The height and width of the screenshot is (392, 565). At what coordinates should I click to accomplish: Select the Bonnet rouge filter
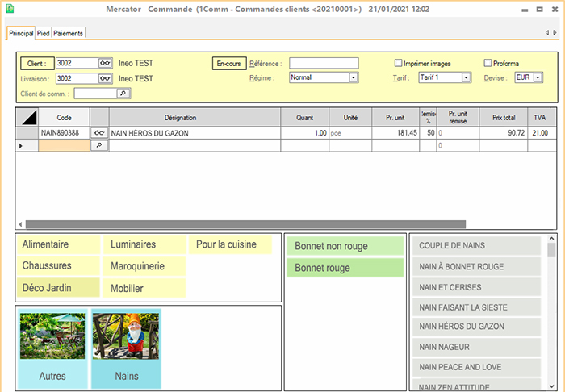point(345,268)
